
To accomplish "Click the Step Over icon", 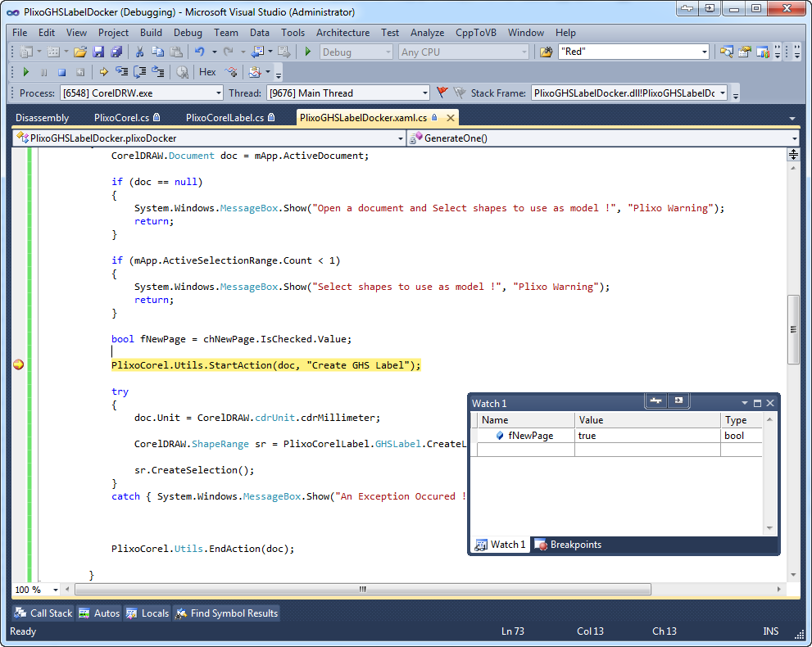I will 139,72.
